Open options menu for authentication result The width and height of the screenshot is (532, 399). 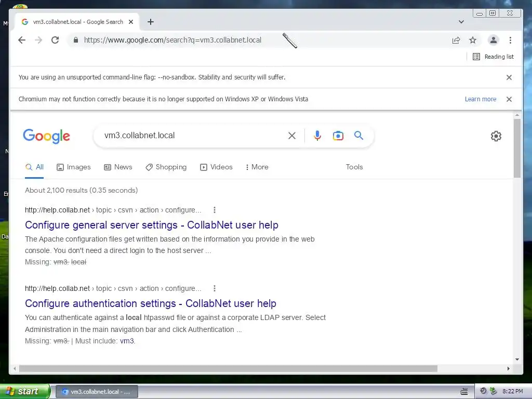215,288
